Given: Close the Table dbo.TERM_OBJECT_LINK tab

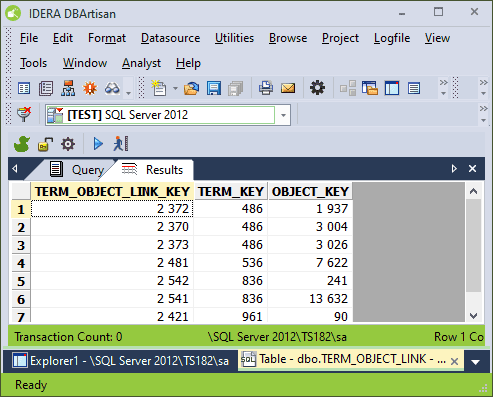Looking at the screenshot, I should click(x=454, y=361).
